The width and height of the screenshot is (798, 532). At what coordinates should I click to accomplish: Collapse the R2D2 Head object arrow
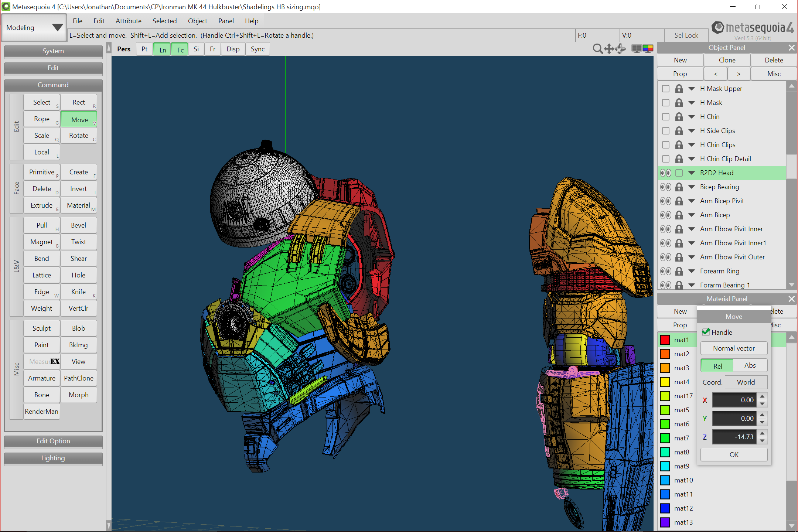click(x=692, y=173)
